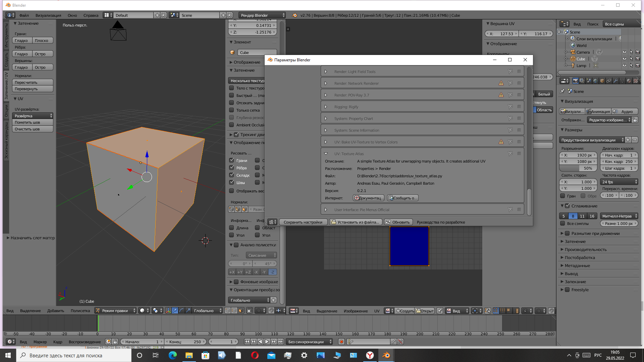Click Сохранить настройки button

(x=303, y=222)
